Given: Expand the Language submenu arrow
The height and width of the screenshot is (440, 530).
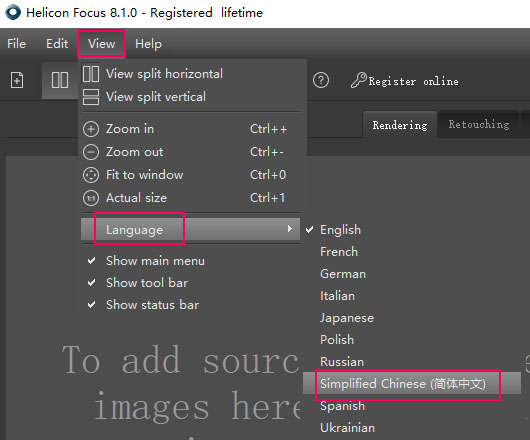Looking at the screenshot, I should coord(290,229).
